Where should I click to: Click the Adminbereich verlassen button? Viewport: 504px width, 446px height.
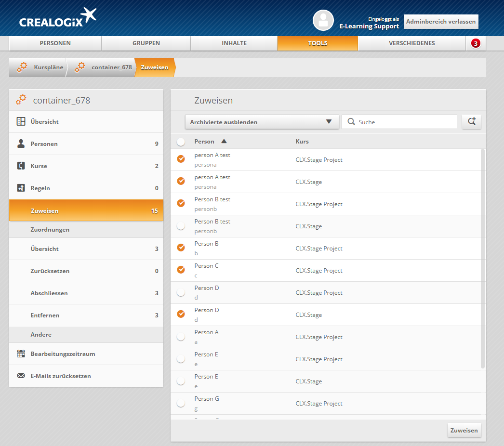(x=441, y=22)
